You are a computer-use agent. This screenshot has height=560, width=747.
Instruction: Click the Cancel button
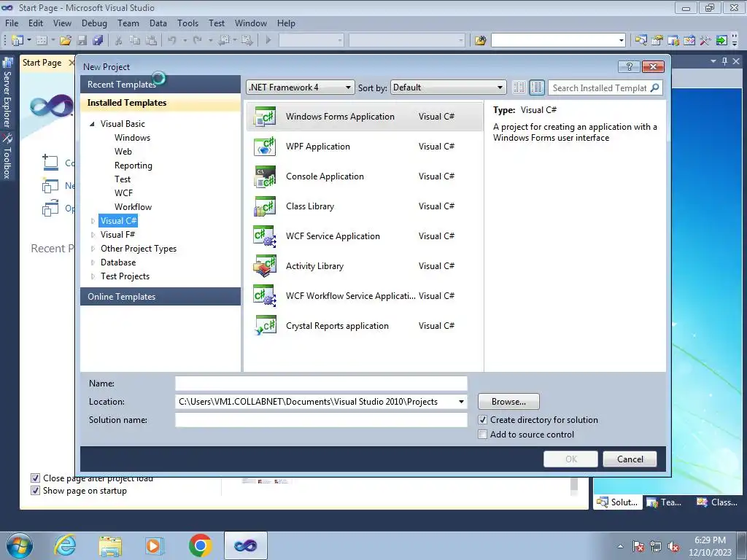pyautogui.click(x=630, y=459)
